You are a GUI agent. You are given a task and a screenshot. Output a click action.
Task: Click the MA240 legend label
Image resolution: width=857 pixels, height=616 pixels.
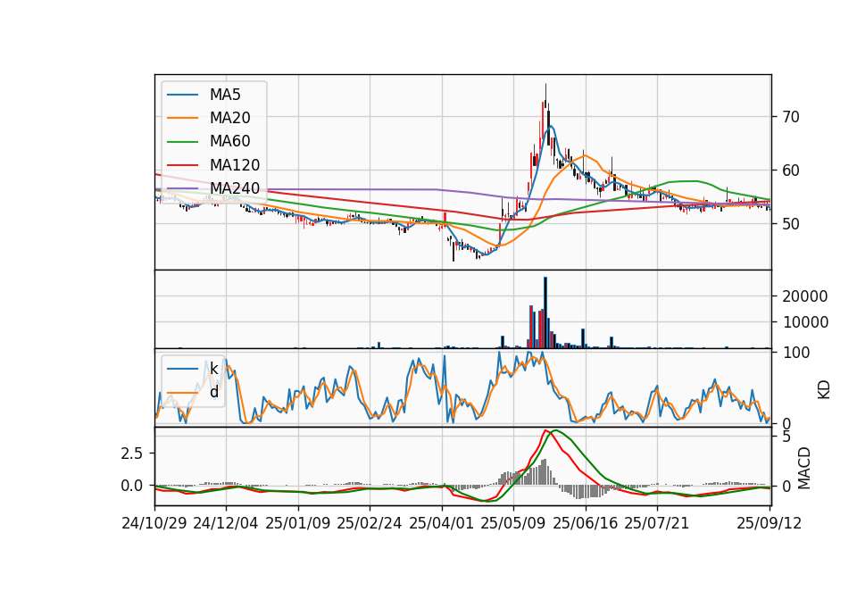point(235,188)
